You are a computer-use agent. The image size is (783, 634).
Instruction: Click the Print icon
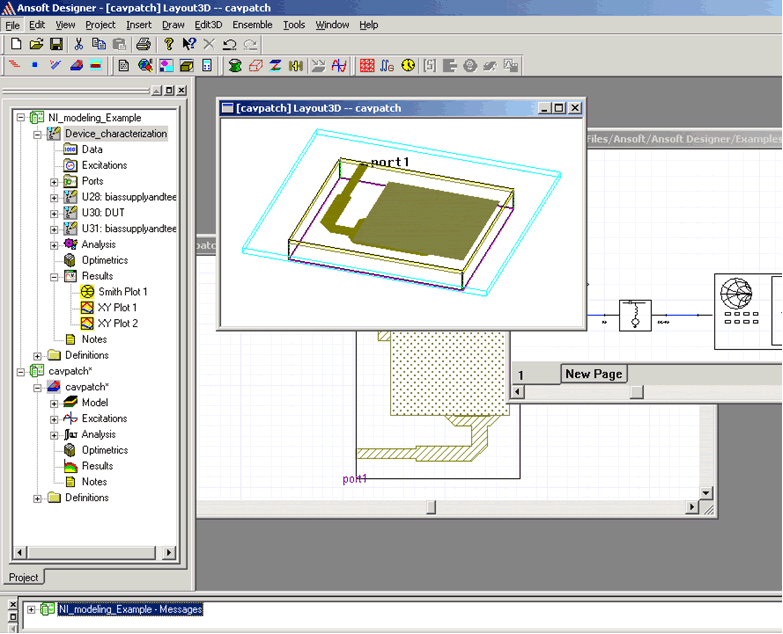(x=143, y=44)
